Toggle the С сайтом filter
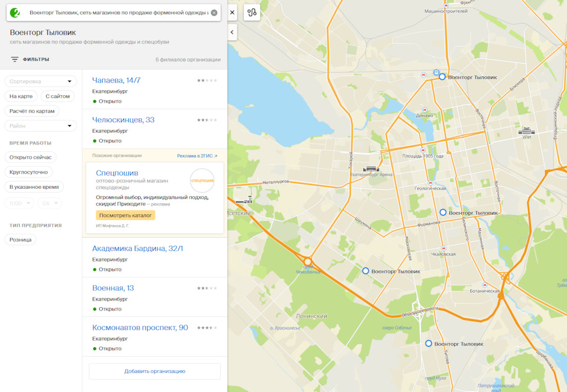 point(57,96)
